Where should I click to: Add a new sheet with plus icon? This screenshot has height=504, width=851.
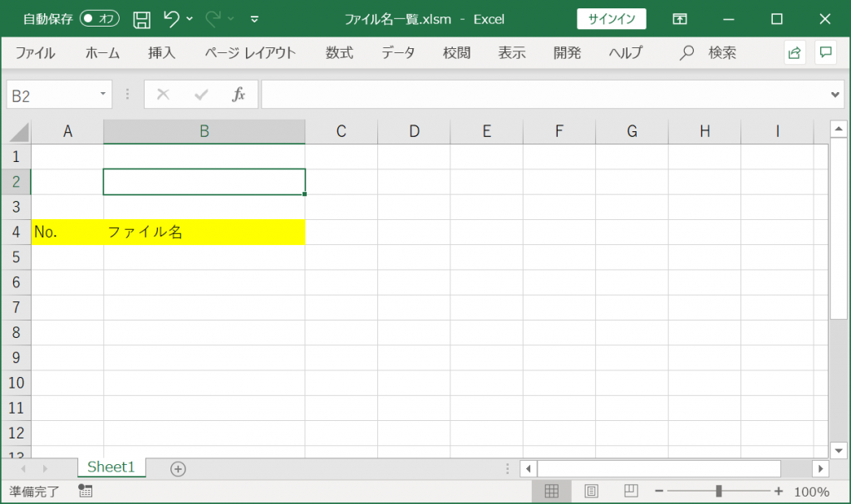pyautogui.click(x=178, y=469)
